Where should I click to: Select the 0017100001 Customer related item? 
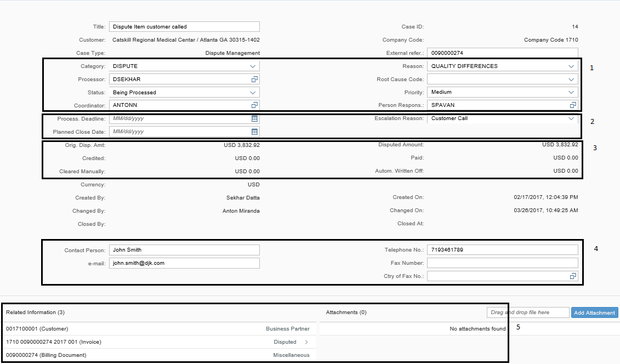pos(37,329)
